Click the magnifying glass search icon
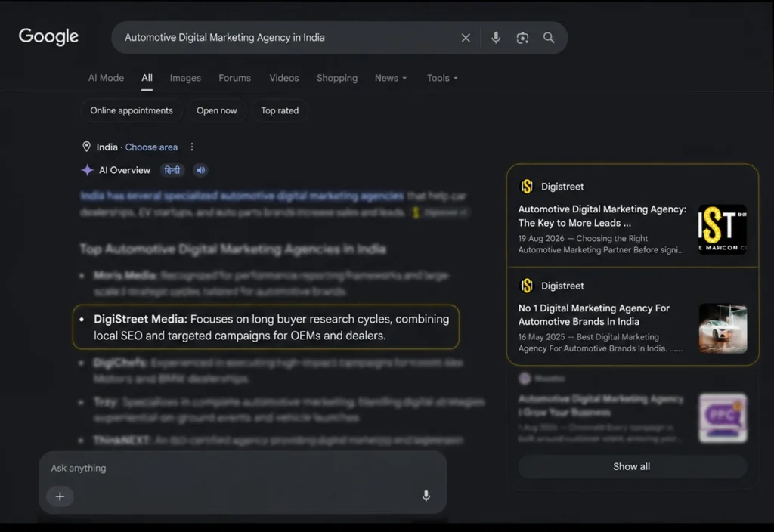The image size is (774, 532). coord(549,38)
